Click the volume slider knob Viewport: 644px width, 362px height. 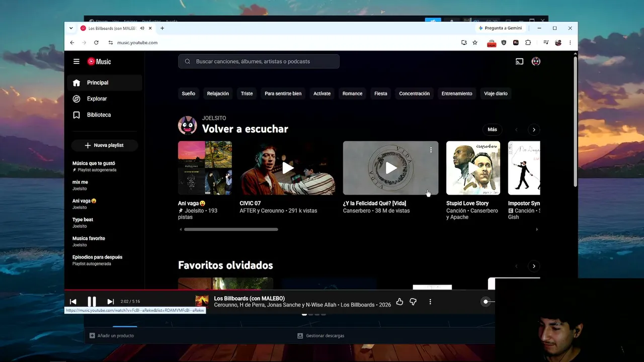[486, 302]
